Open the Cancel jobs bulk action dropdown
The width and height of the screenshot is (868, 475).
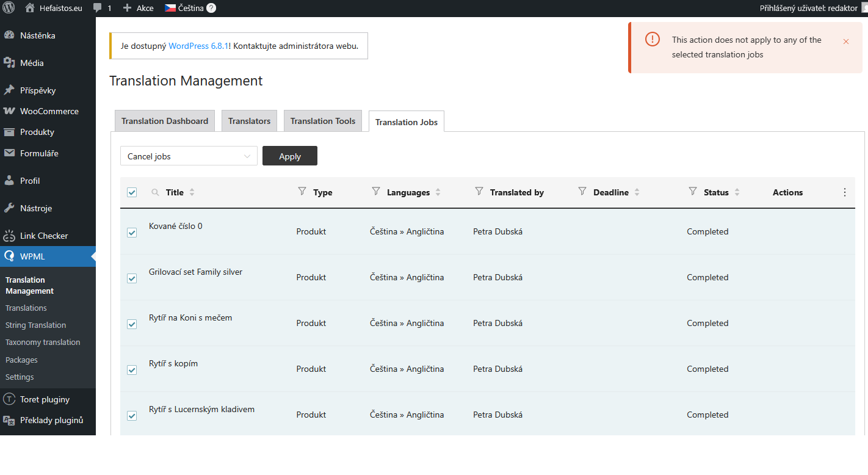(189, 156)
